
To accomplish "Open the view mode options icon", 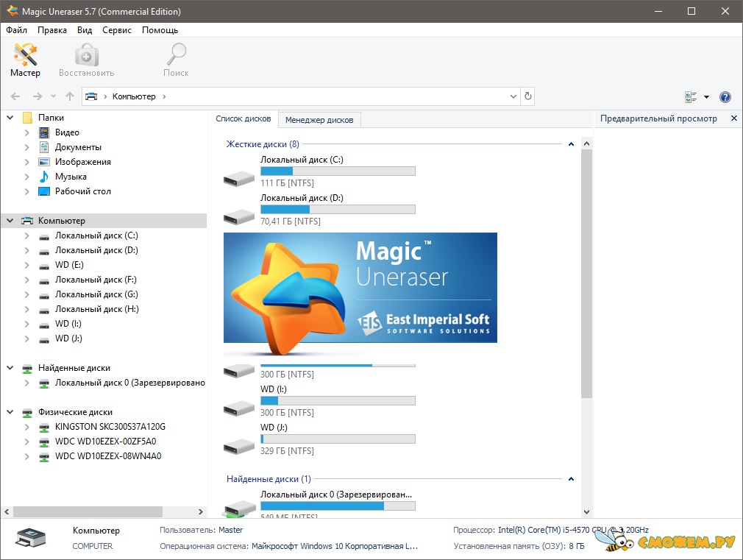I will click(691, 97).
